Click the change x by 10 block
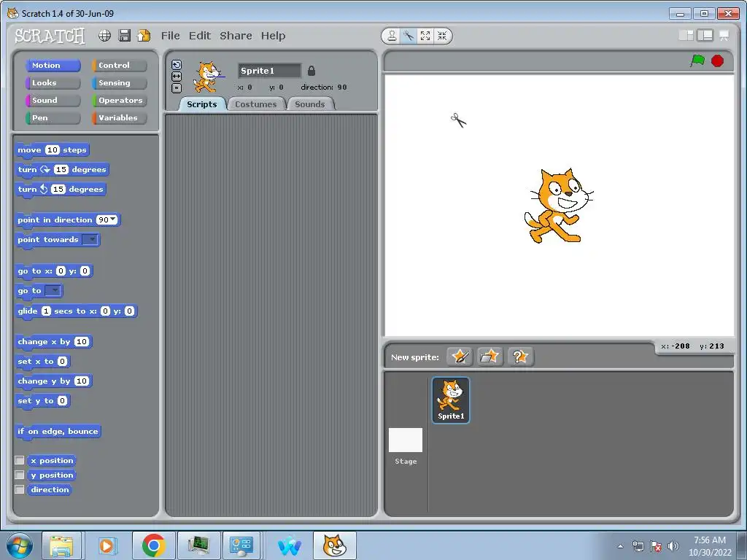Image resolution: width=747 pixels, height=560 pixels. (x=53, y=341)
